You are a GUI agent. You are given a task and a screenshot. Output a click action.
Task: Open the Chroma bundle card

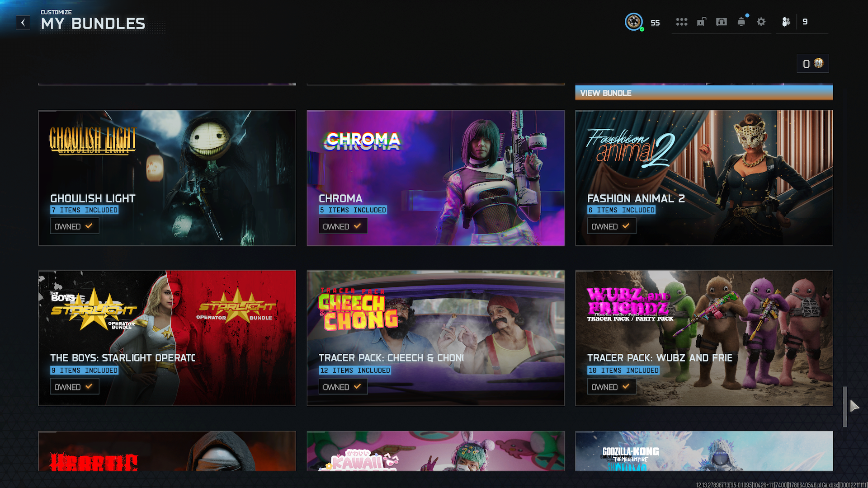point(436,178)
